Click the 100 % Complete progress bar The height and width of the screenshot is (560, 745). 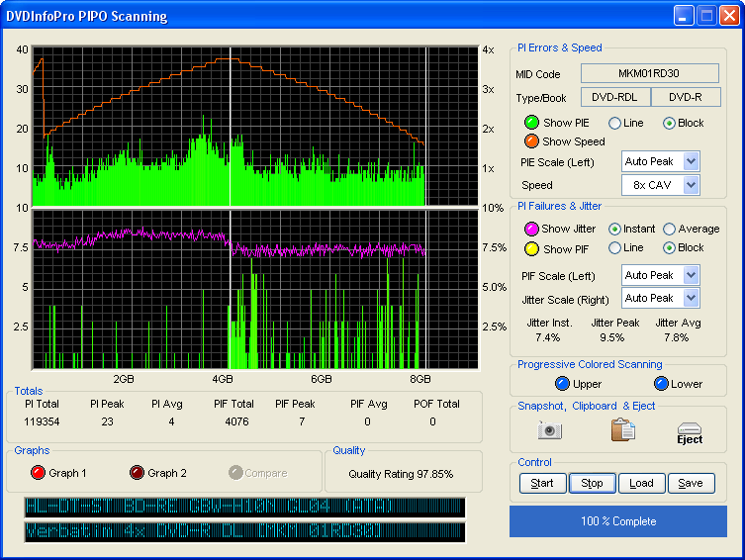[618, 521]
